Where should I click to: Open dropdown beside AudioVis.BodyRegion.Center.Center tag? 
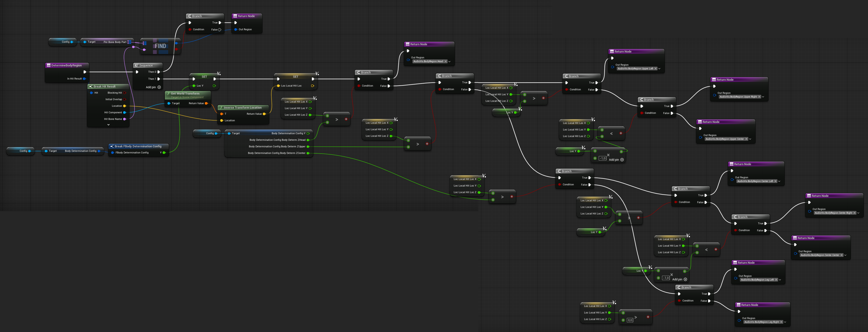[x=845, y=255]
